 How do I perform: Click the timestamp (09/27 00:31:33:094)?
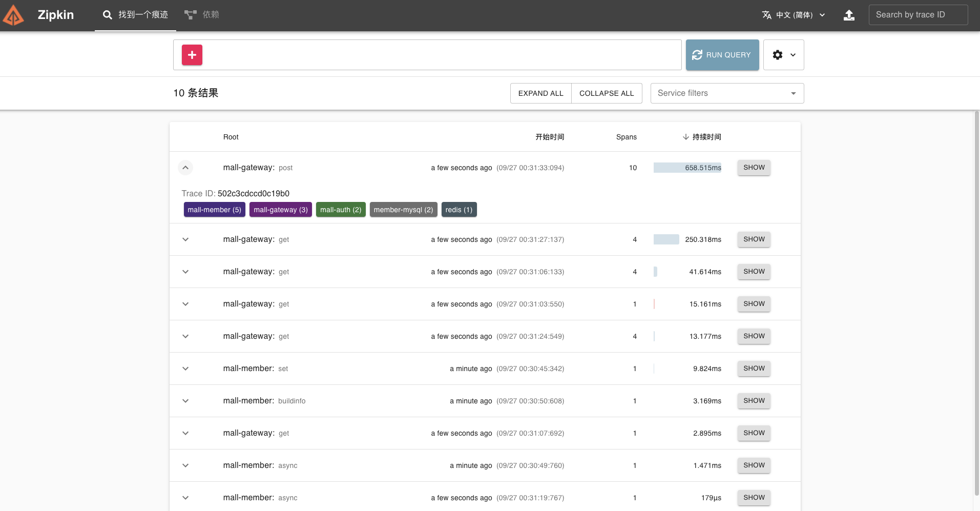530,168
